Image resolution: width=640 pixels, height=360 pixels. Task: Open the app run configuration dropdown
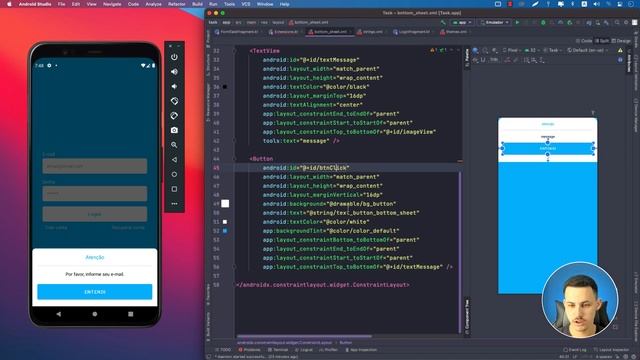(462, 22)
